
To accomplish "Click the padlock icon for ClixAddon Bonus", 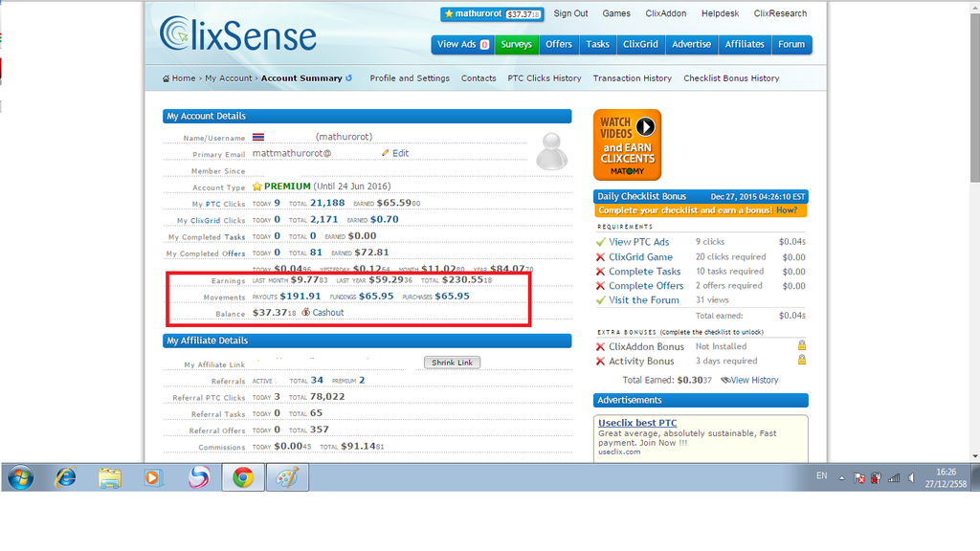I will pos(802,345).
